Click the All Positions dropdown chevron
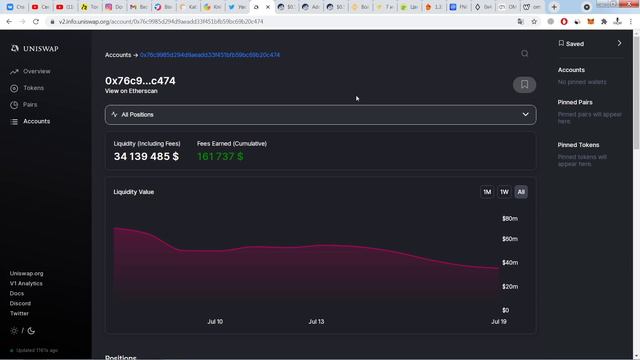 [525, 115]
